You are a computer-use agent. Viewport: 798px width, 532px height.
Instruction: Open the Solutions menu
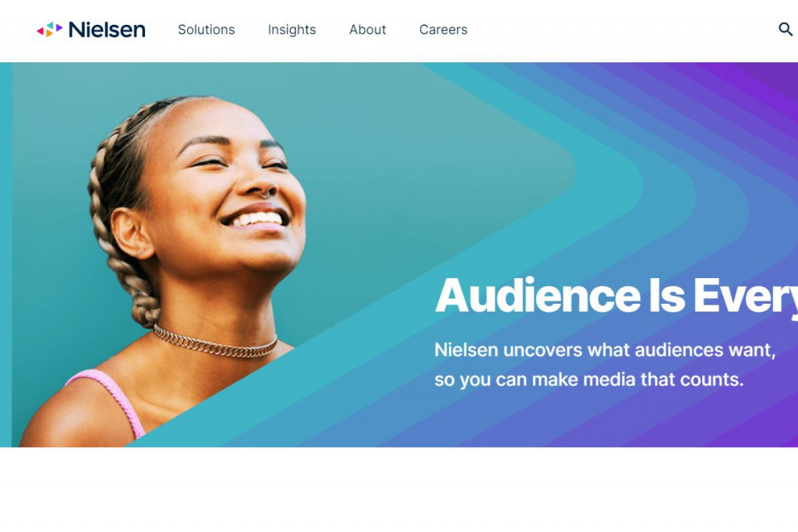pyautogui.click(x=206, y=30)
